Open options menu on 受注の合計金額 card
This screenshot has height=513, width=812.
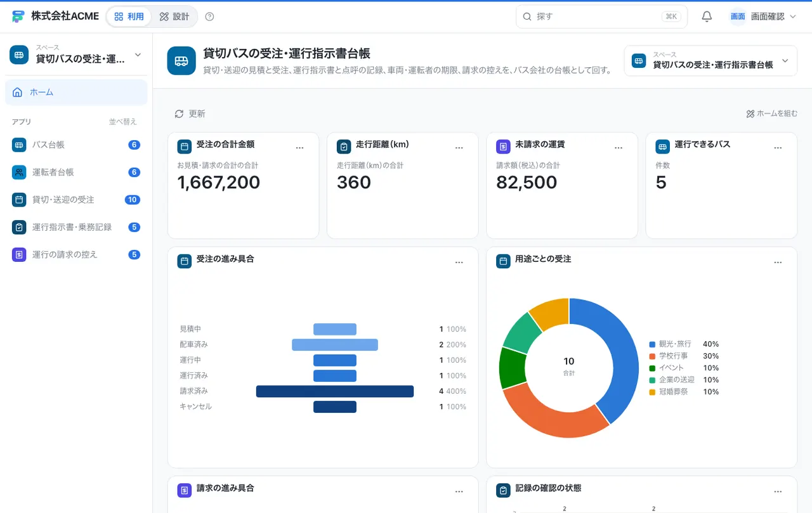click(x=300, y=147)
